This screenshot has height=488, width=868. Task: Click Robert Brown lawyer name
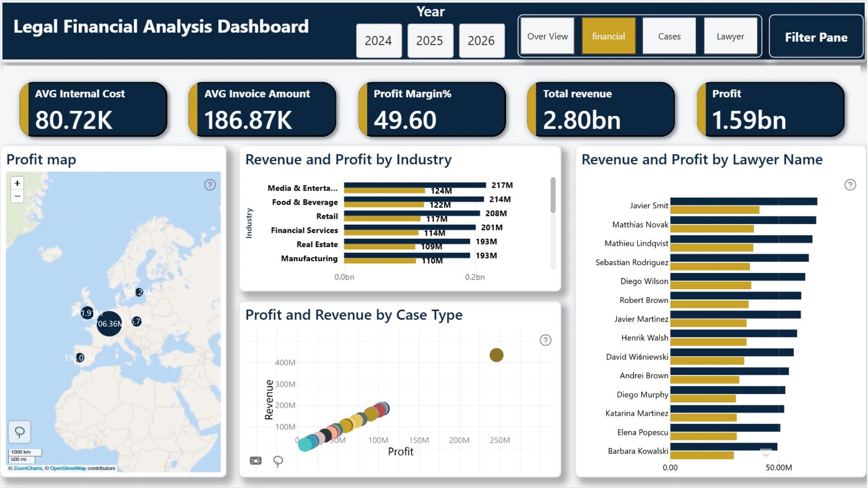644,300
